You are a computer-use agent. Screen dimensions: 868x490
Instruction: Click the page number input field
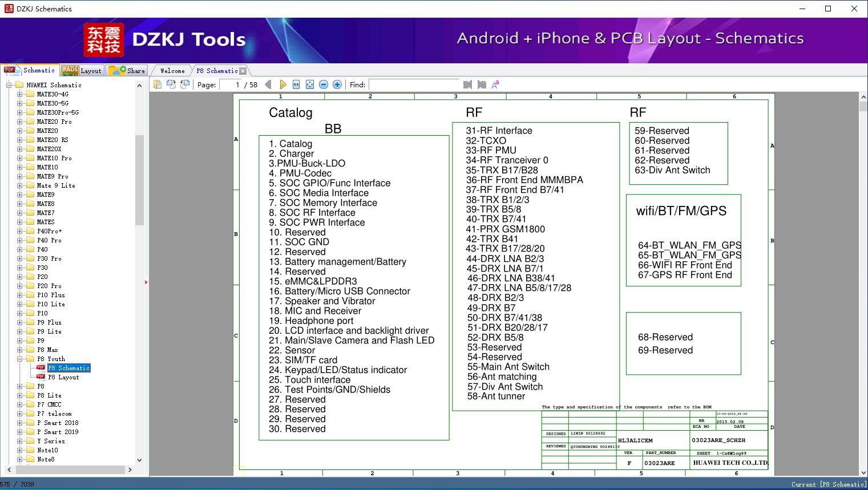coord(230,84)
